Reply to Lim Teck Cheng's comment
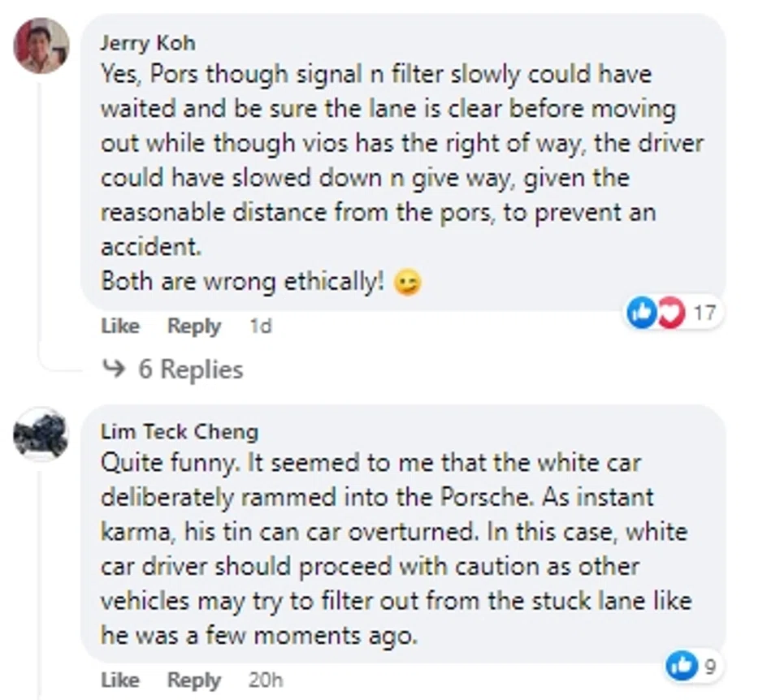This screenshot has width=780, height=700. click(x=193, y=679)
